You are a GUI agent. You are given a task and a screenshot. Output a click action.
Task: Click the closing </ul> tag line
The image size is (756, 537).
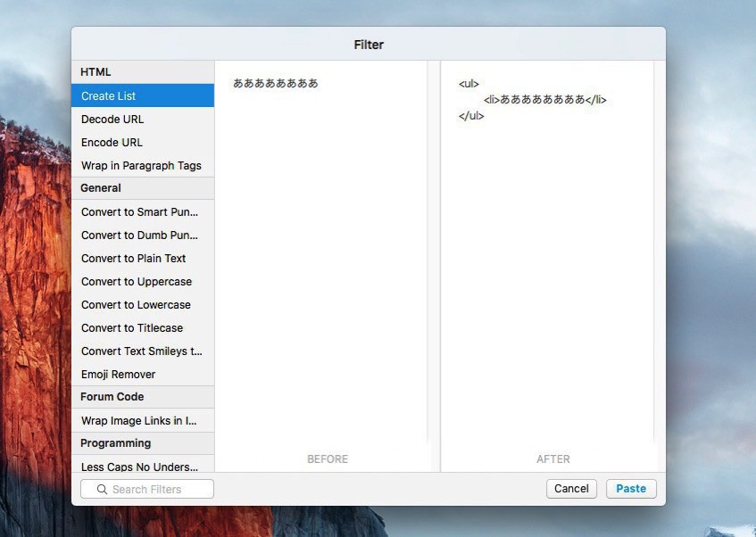point(471,116)
